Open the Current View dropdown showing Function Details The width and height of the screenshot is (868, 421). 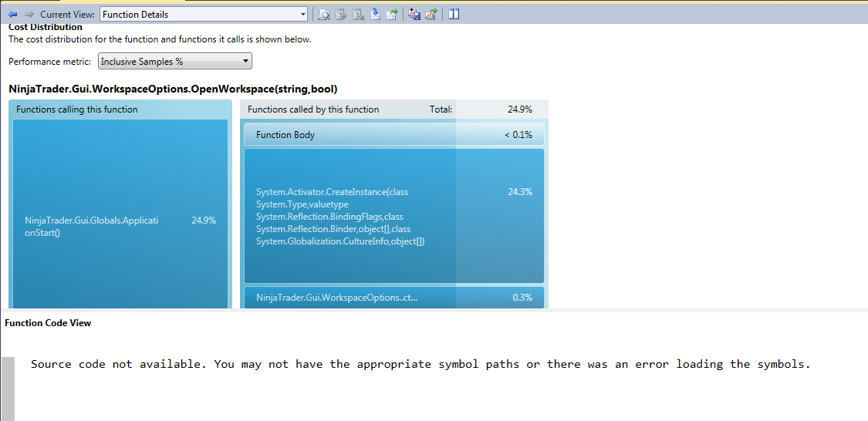pyautogui.click(x=203, y=15)
